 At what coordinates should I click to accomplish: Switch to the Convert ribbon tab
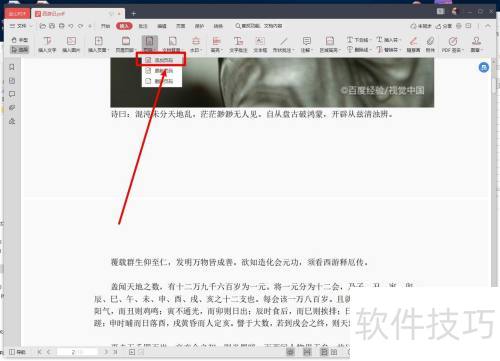point(218,26)
